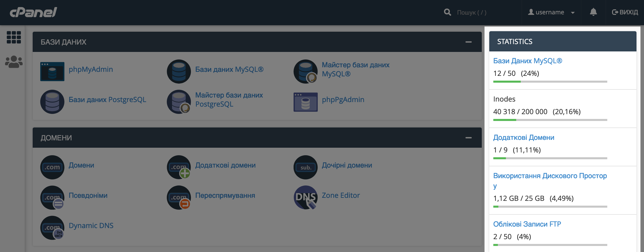The width and height of the screenshot is (644, 252).
Task: Click the cPanel logo
Action: pos(33,12)
